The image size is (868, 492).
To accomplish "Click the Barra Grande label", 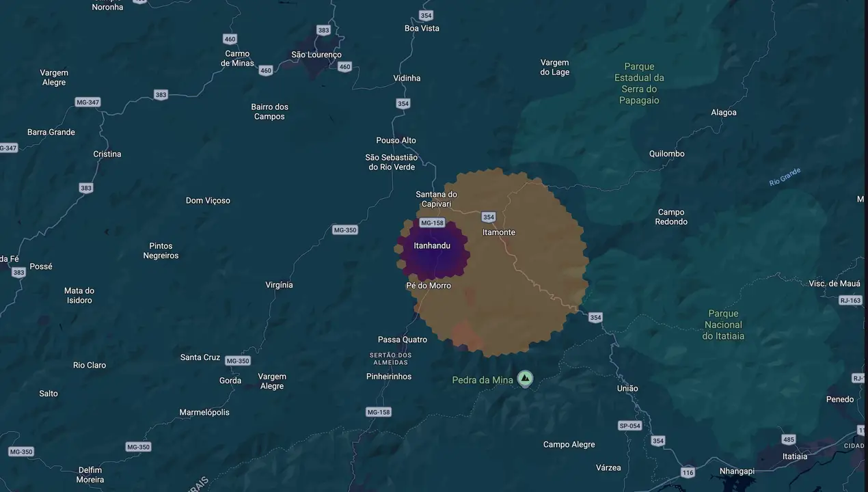I will [x=51, y=133].
